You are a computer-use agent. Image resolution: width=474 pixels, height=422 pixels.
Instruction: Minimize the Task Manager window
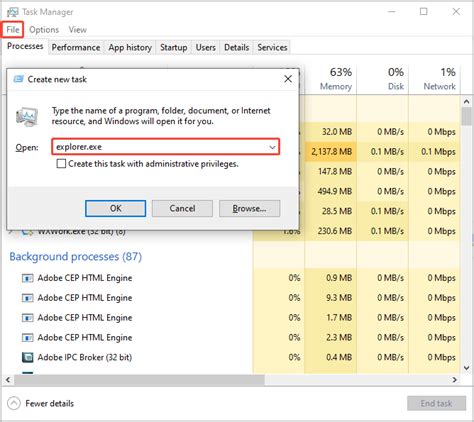392,12
